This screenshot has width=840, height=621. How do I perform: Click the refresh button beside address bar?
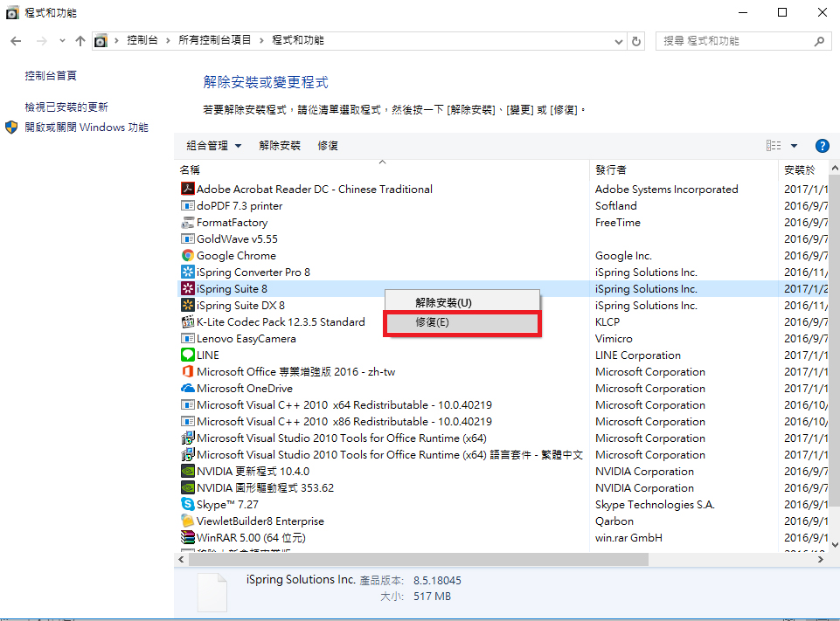(637, 41)
